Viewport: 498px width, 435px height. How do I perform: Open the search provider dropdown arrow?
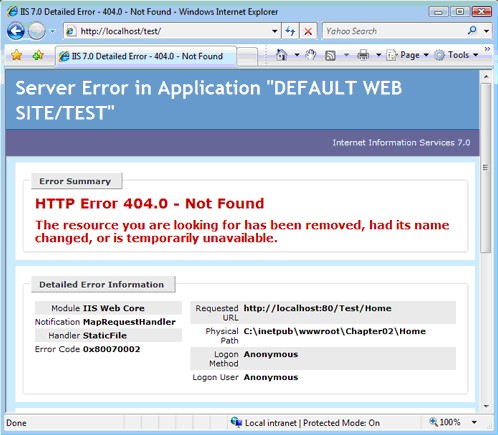pos(487,31)
